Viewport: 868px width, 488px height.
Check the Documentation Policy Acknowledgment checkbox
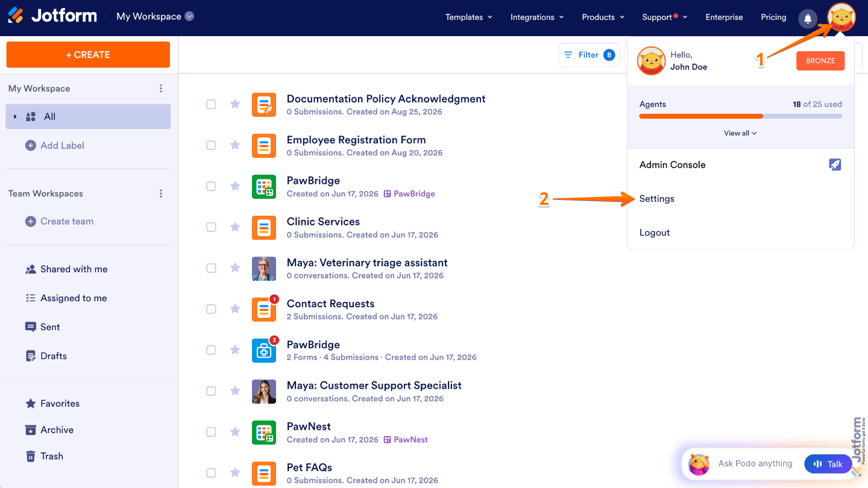pos(211,104)
